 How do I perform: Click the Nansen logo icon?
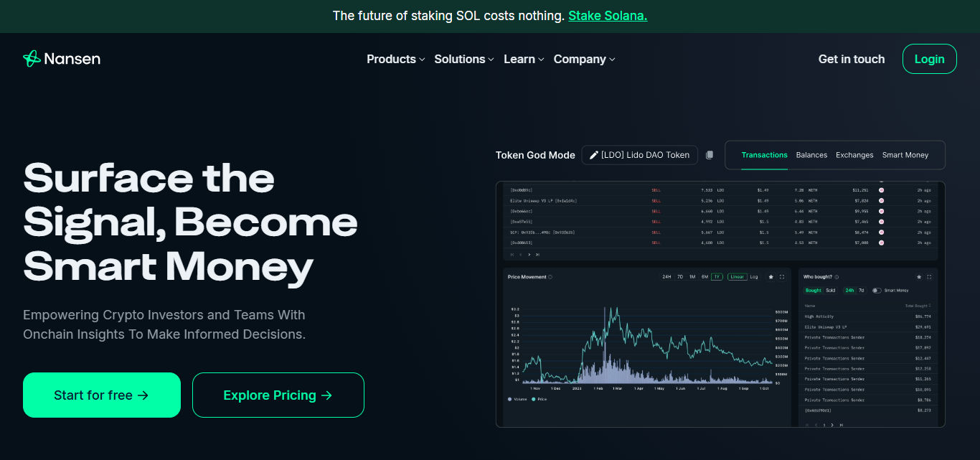(32, 59)
